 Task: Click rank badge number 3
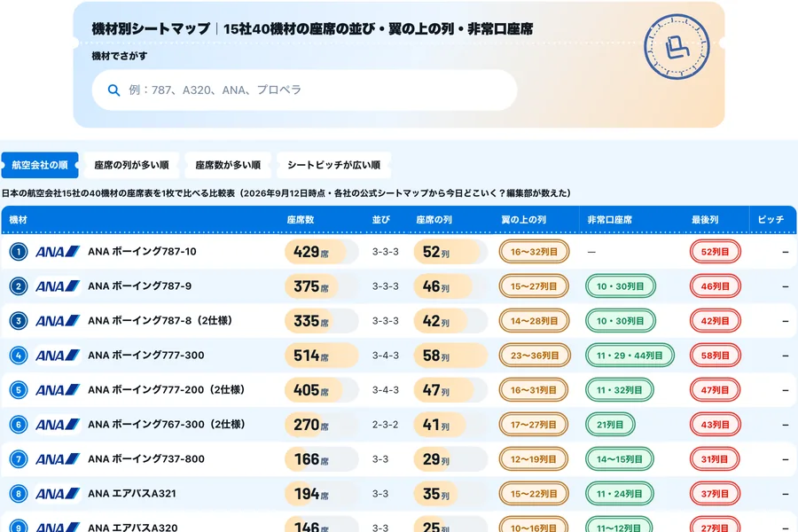click(x=19, y=321)
